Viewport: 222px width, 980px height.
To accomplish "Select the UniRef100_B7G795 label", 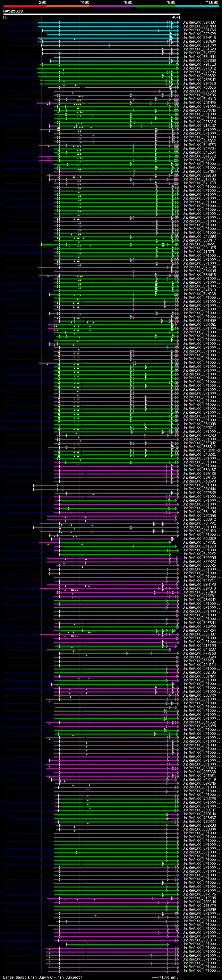I will [x=199, y=267].
